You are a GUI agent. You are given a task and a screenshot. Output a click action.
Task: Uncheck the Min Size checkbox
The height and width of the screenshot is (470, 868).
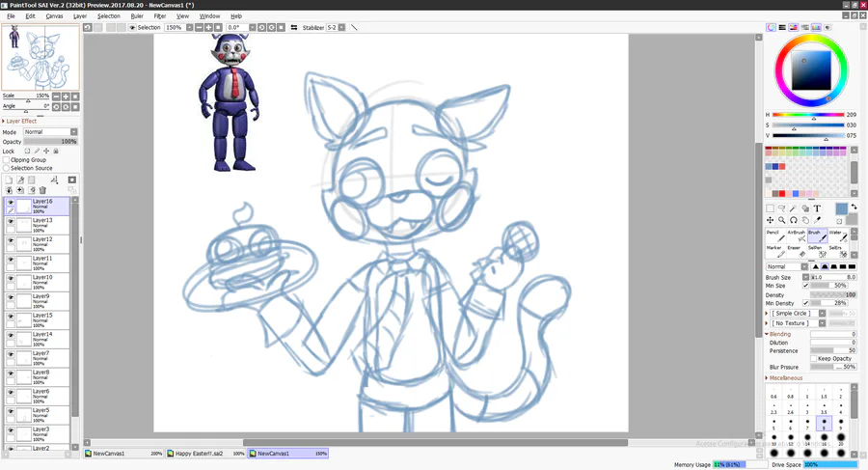click(806, 286)
